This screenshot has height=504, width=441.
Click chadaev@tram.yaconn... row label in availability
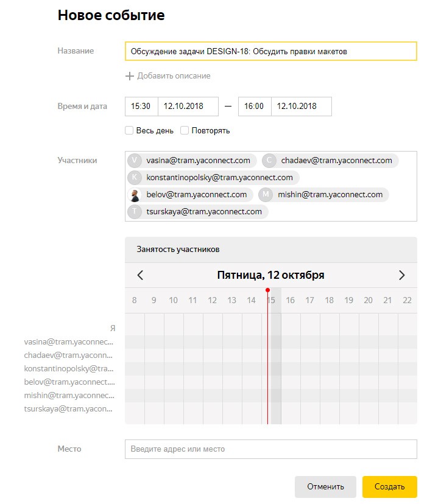click(68, 355)
